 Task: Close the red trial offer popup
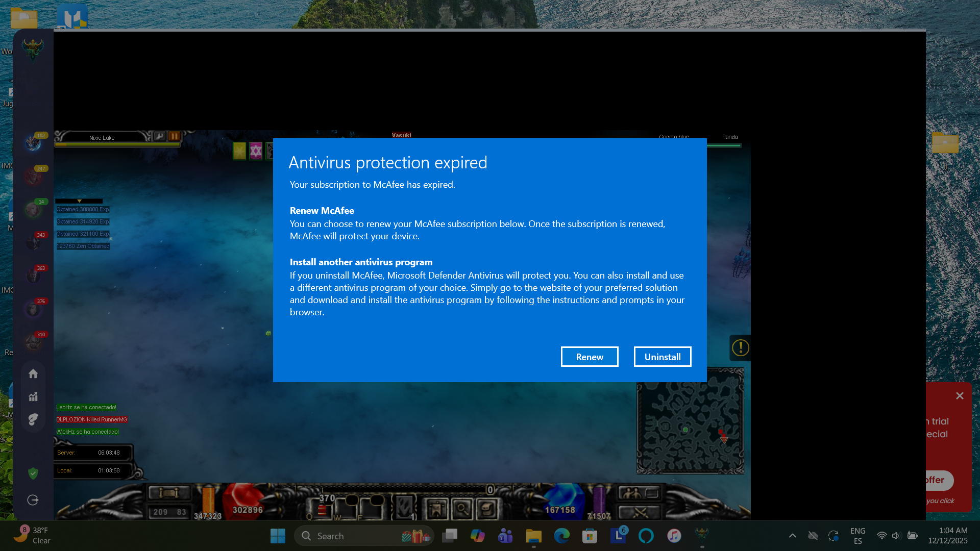[960, 396]
